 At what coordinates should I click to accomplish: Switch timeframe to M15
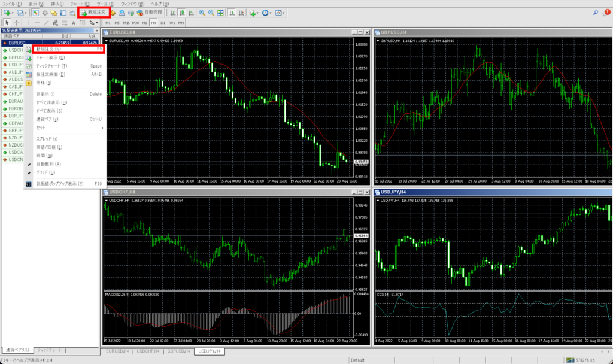[x=126, y=23]
